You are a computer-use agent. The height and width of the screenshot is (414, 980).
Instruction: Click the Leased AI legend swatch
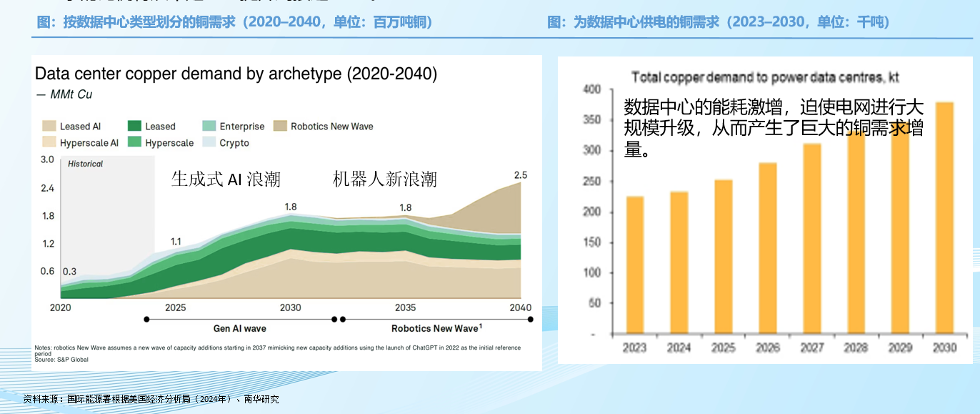tap(49, 127)
